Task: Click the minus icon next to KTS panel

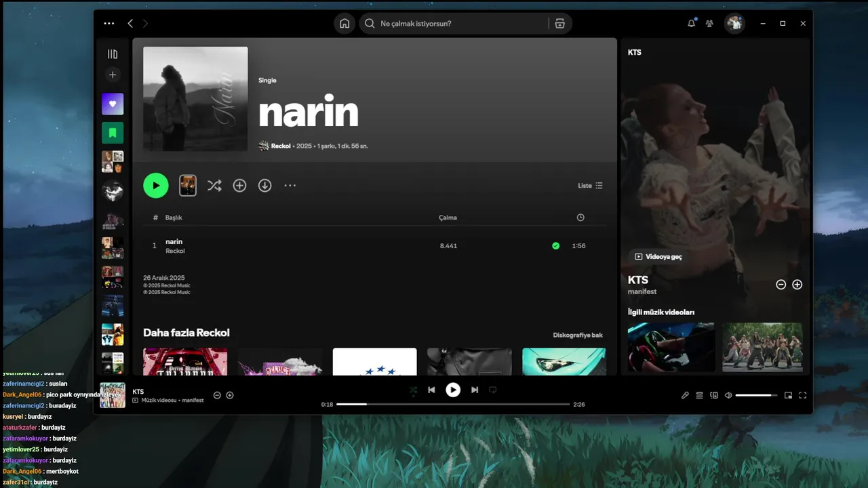Action: tap(781, 285)
